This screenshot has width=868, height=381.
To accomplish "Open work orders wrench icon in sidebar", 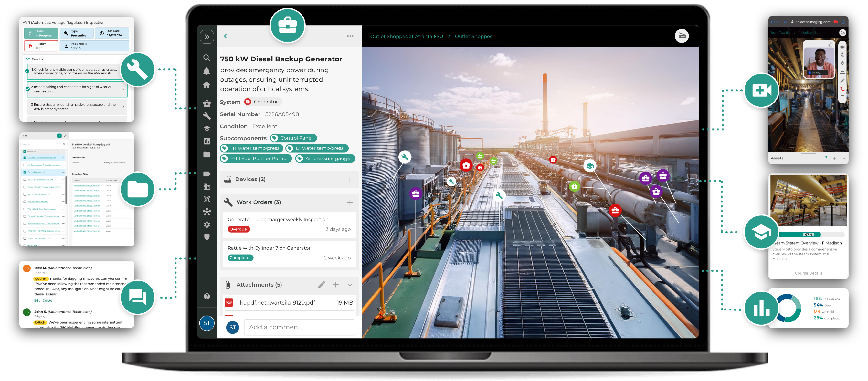I will click(206, 116).
